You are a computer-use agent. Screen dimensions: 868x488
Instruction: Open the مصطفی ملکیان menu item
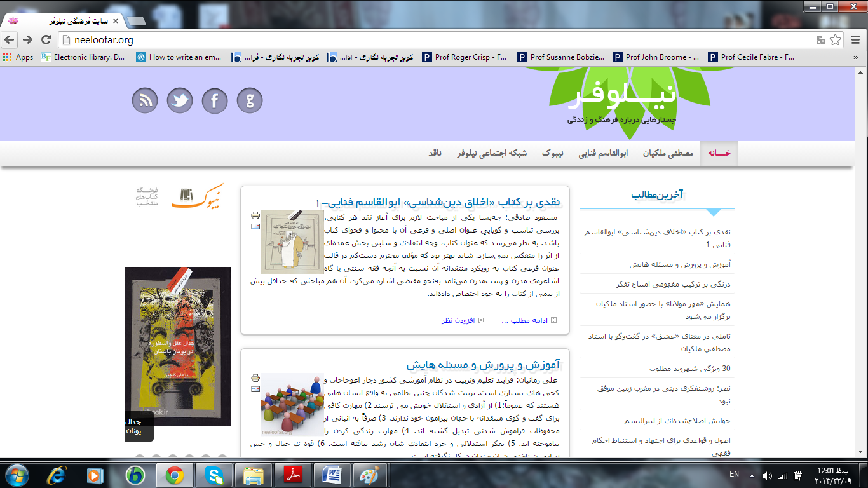click(x=667, y=154)
